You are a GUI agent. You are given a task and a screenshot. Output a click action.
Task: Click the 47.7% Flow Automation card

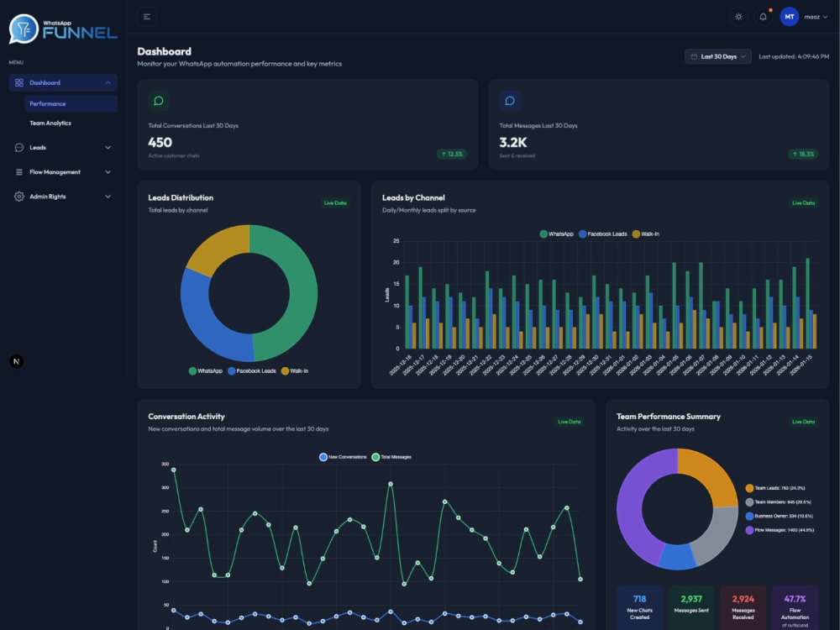pyautogui.click(x=795, y=607)
